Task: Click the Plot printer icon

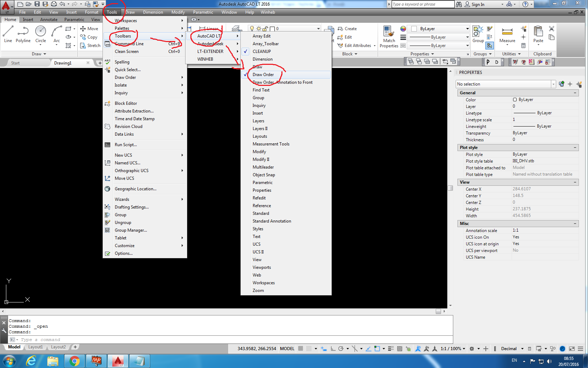Action: 54,4
